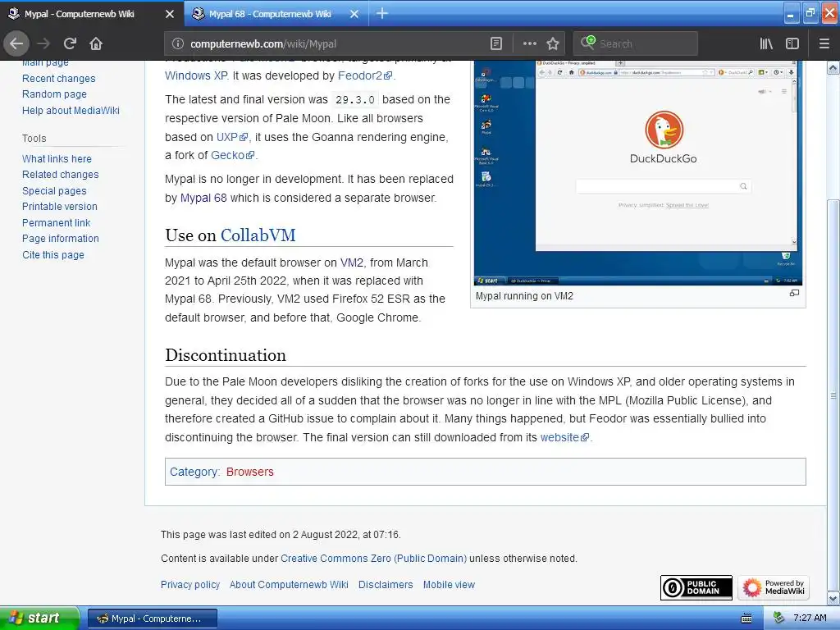This screenshot has width=840, height=630.
Task: Open Page information link
Action: pos(61,239)
